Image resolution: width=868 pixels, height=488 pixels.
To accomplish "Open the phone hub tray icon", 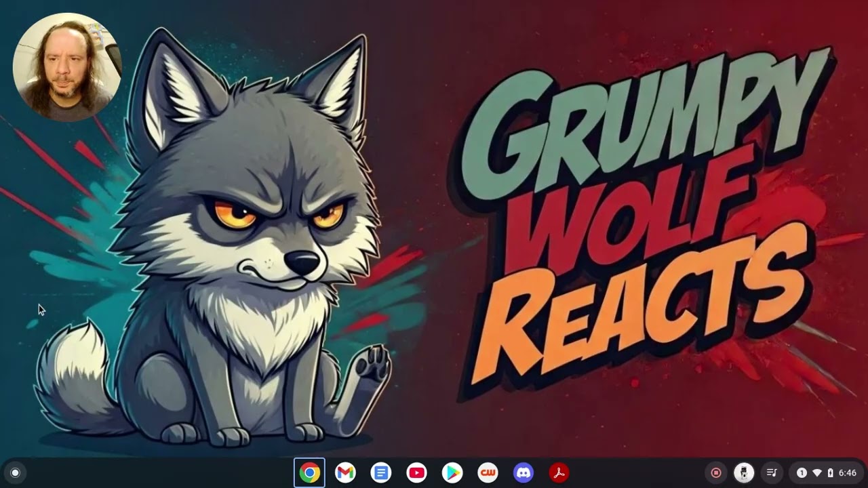I will [744, 472].
